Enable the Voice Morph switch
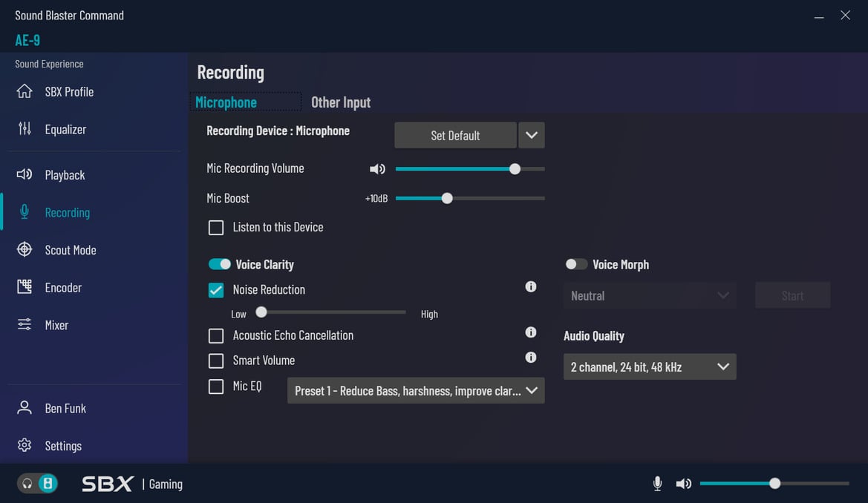Screen dimensions: 868x503 575,264
